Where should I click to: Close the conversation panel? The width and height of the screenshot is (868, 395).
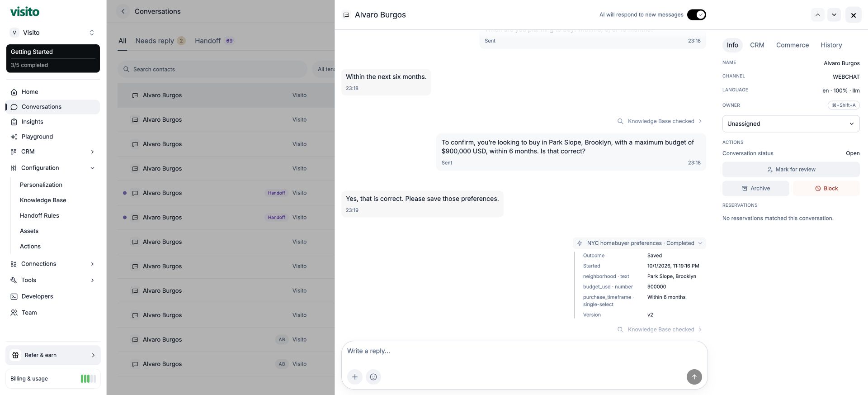pos(854,15)
